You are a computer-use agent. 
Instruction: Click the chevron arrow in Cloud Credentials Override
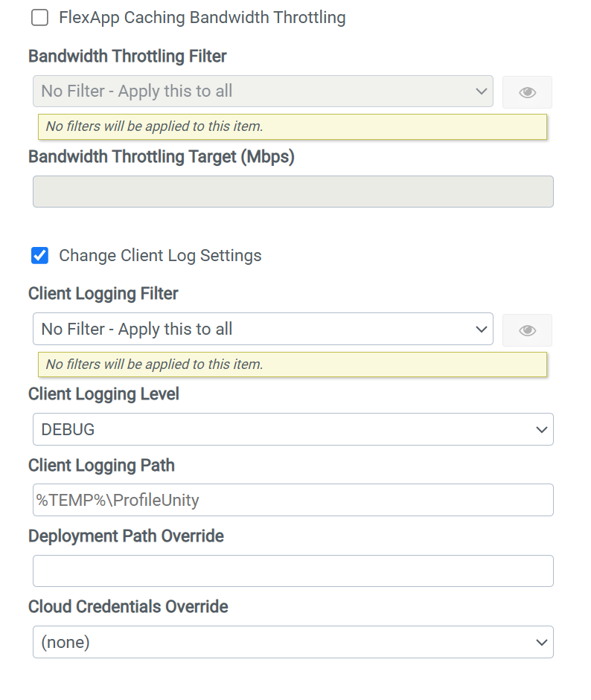[541, 643]
